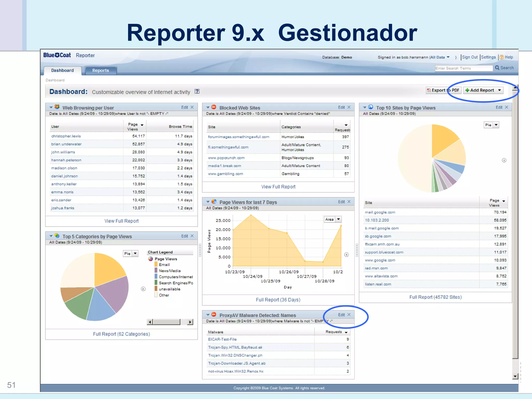Open the All Data user dropdown

448,57
